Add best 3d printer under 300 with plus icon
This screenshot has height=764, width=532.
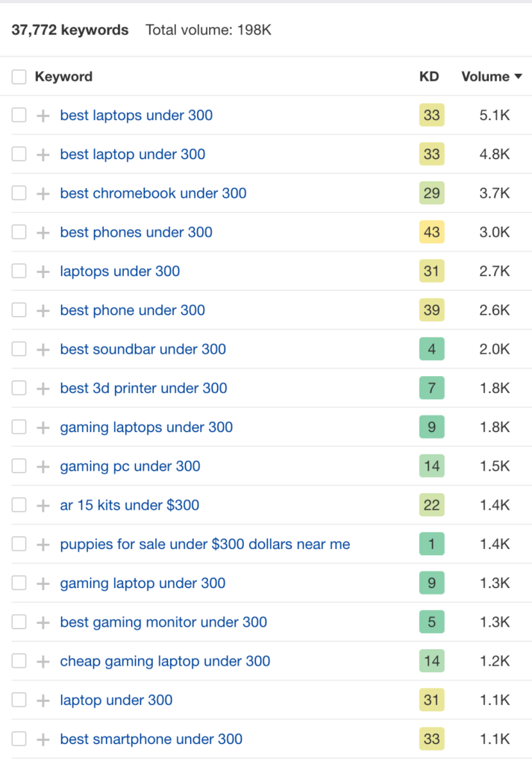pyautogui.click(x=43, y=388)
